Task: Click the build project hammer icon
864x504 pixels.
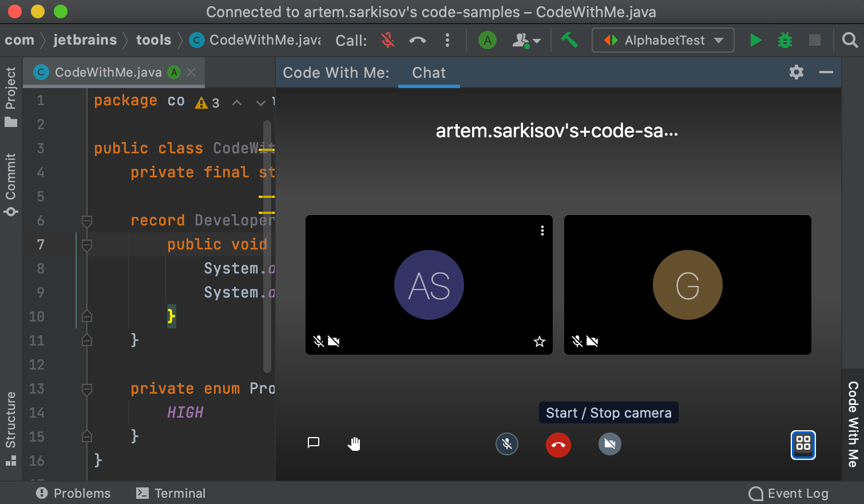Action: (569, 40)
